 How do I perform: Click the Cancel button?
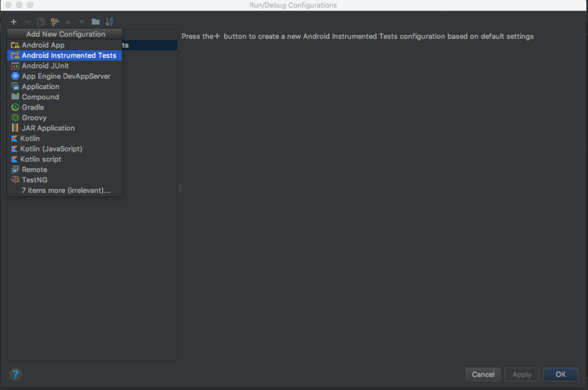pos(483,375)
